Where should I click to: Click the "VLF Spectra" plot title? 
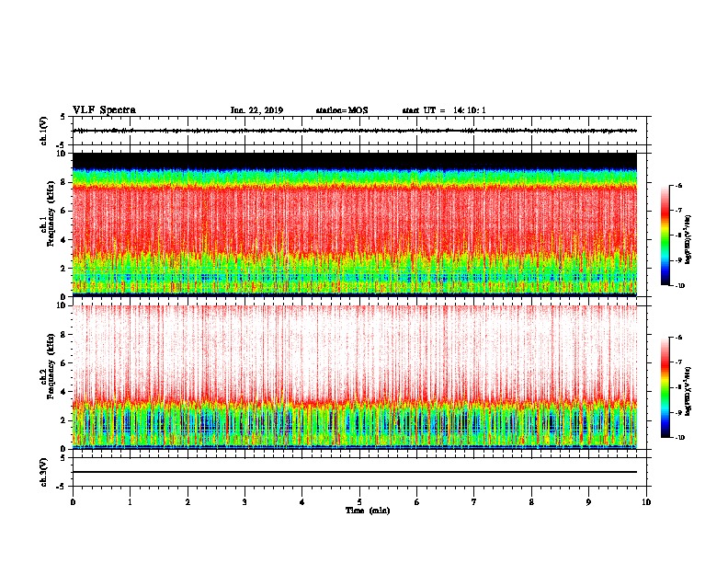point(104,110)
